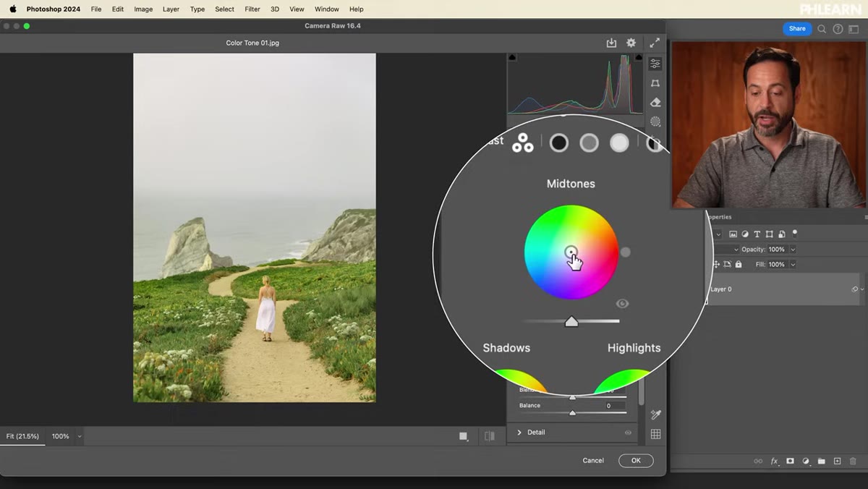Image resolution: width=868 pixels, height=489 pixels.
Task: Open the Fill dropdown arrow
Action: [793, 265]
